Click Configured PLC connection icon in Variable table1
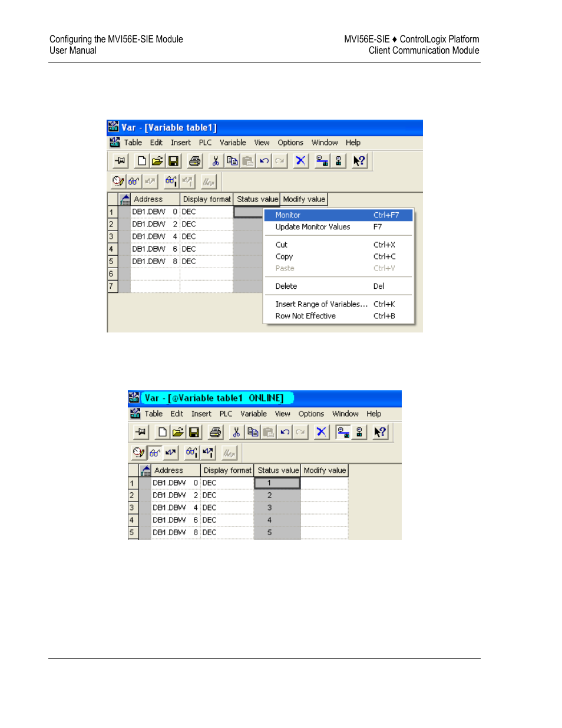562x728 pixels. pos(322,161)
